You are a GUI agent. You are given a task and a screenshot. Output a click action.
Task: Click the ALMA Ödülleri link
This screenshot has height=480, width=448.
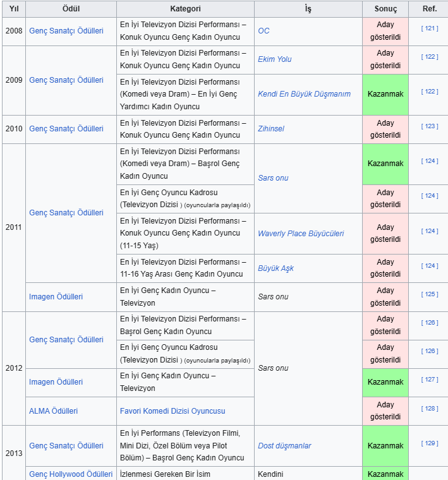(x=53, y=411)
